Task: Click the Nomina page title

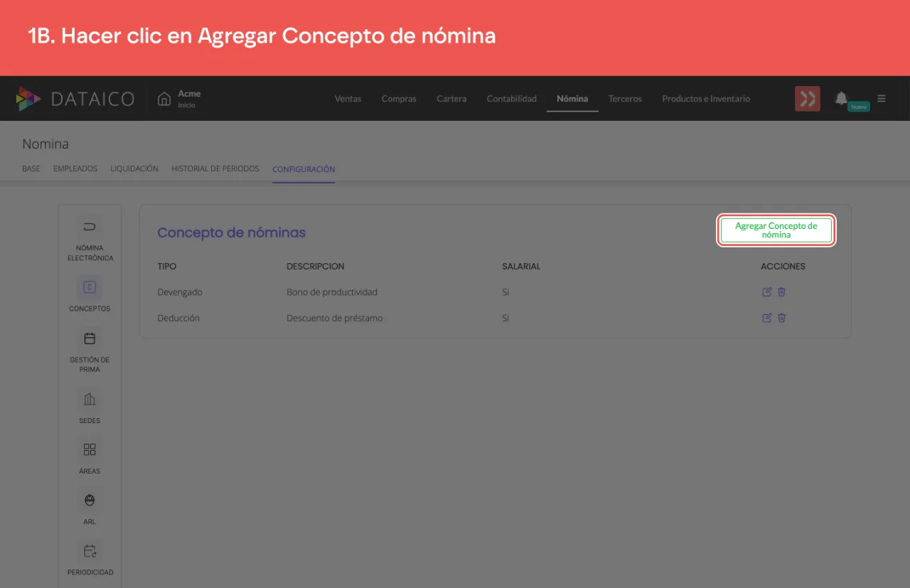Action: 45,144
